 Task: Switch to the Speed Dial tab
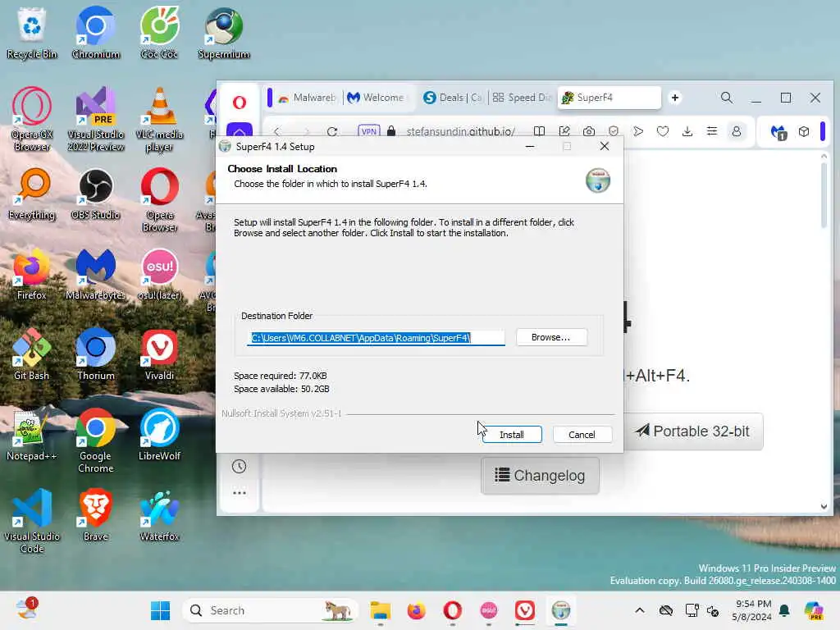click(522, 98)
